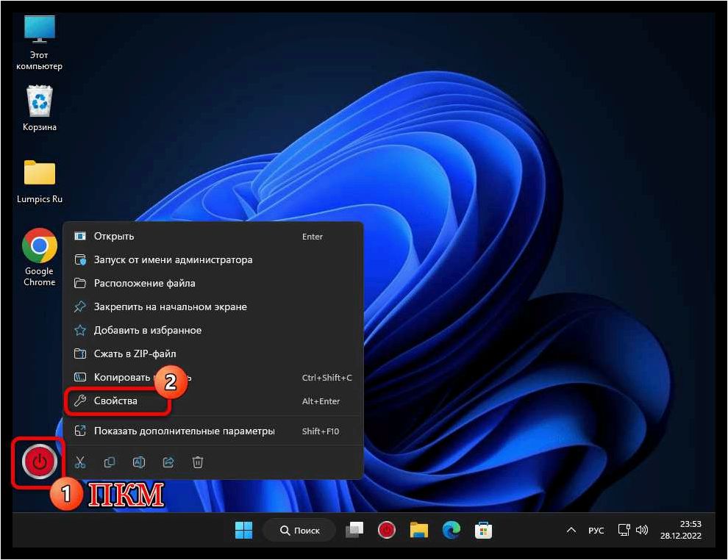Choose Закрепить на начальном экране

(213, 306)
